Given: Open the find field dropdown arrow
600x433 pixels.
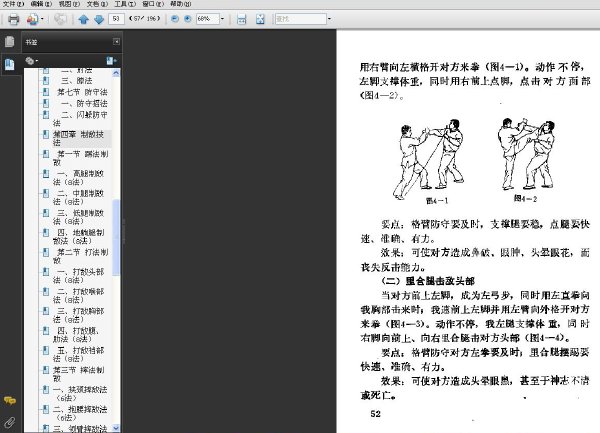Looking at the screenshot, I should point(329,19).
